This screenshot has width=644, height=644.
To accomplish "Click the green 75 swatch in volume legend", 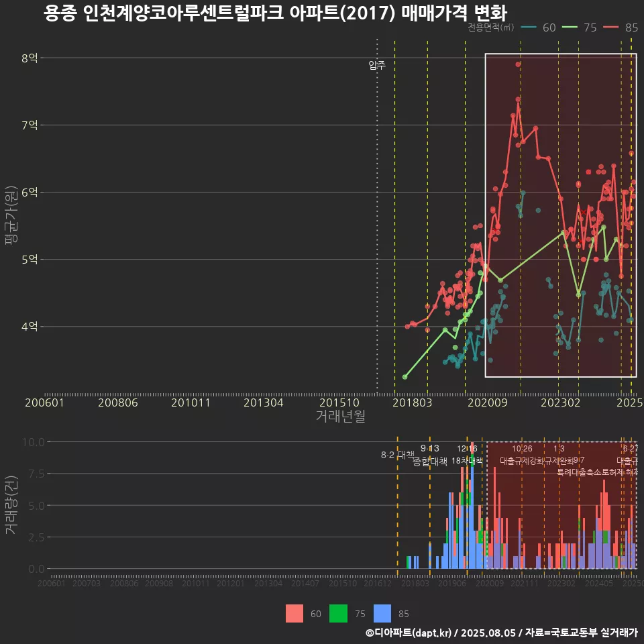I will 338,614.
